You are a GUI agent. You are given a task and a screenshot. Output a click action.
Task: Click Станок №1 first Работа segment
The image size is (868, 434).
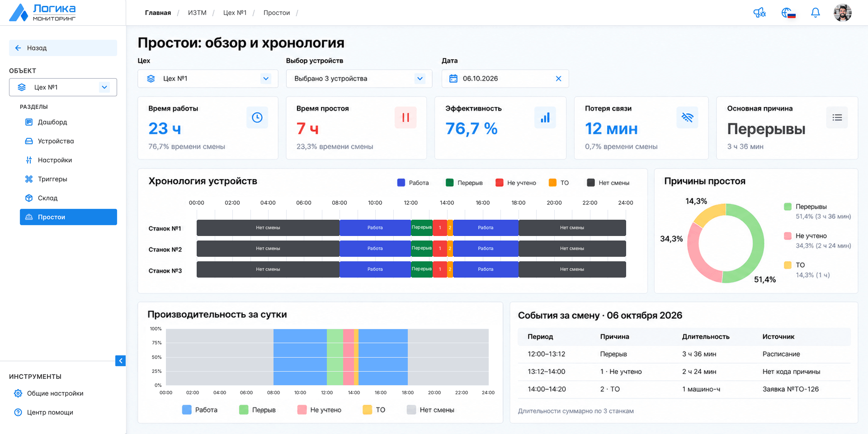pos(375,228)
